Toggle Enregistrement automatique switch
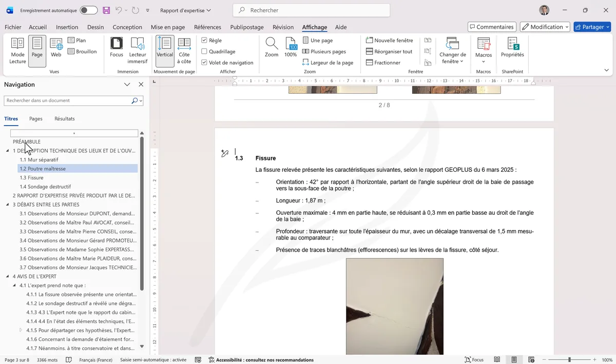The height and width of the screenshot is (364, 616). (89, 10)
